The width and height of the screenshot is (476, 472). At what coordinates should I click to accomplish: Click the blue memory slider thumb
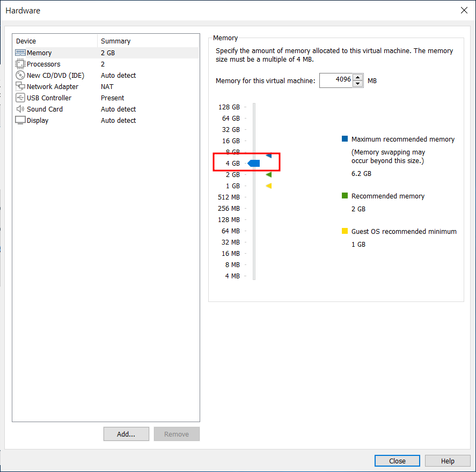click(254, 164)
